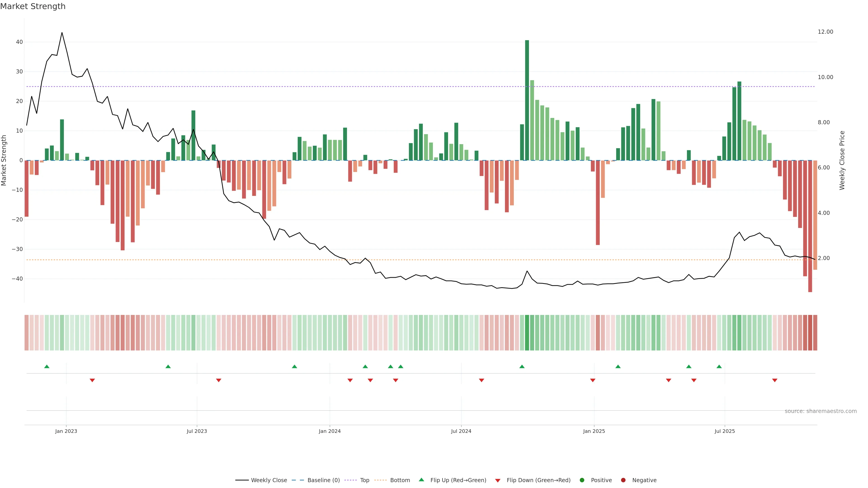Viewport: 868px width, 488px height.
Task: Click the flip-down marker just before Jan 2025
Action: pos(593,380)
